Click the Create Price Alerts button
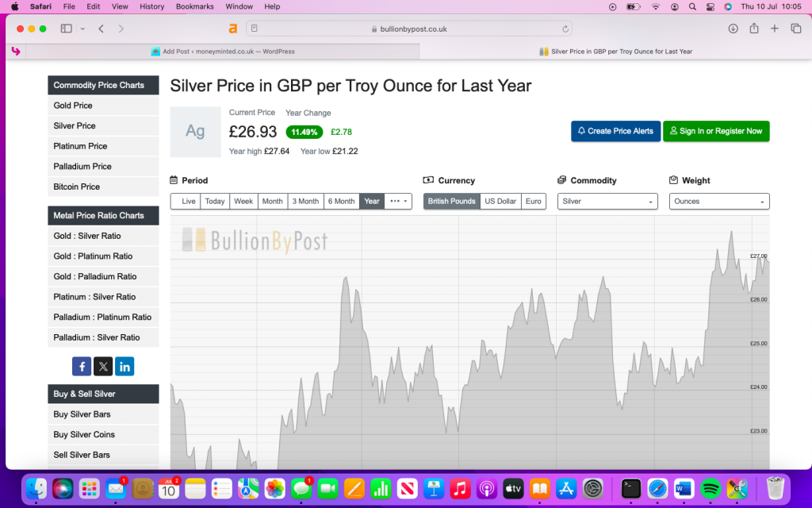Image resolution: width=812 pixels, height=508 pixels. pos(615,131)
